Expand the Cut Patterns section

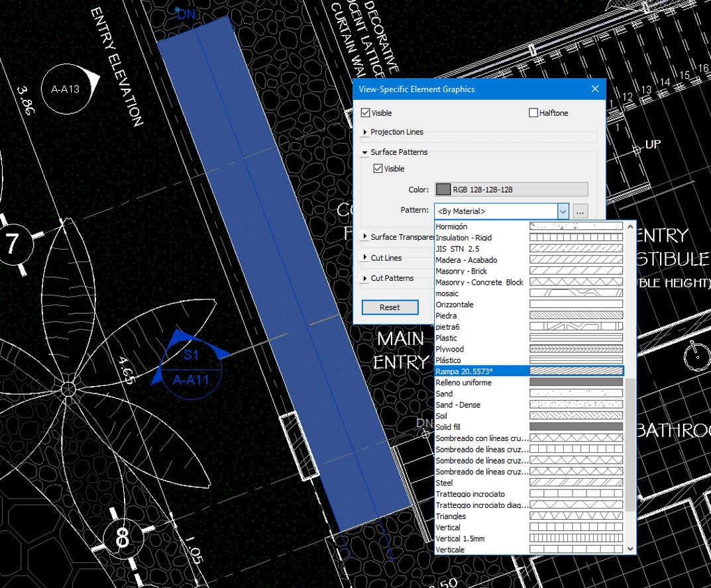pos(364,278)
